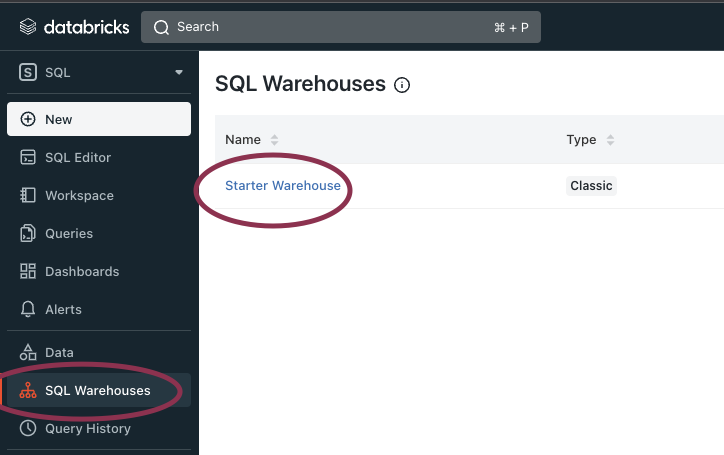
Task: Click the Name column header
Action: point(243,140)
